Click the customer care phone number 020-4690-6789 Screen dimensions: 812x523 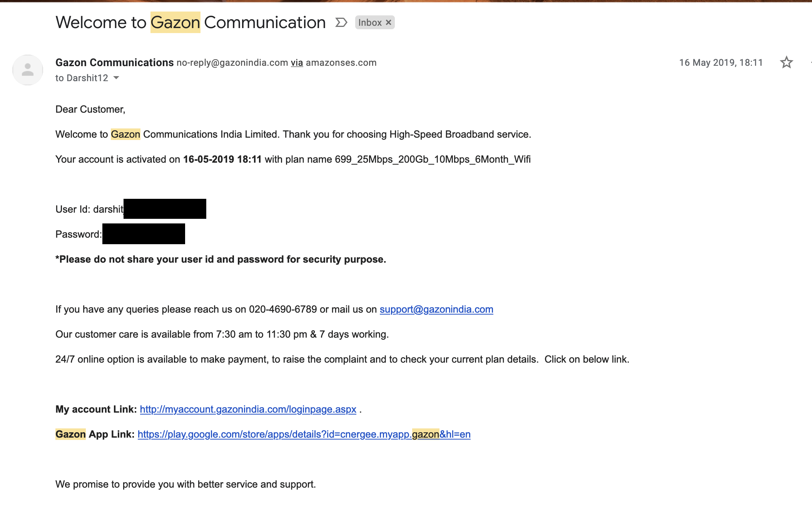coord(283,309)
